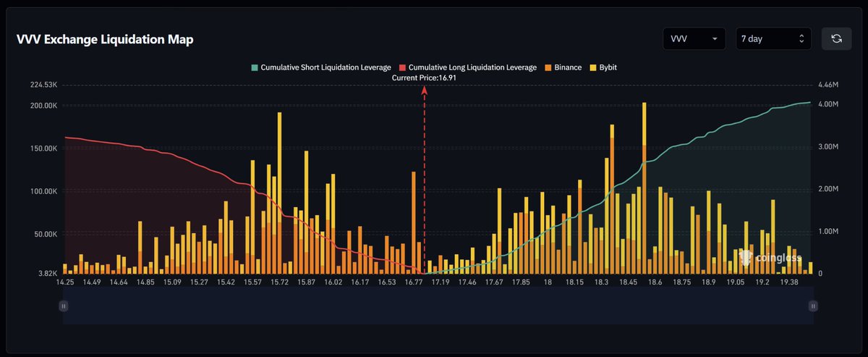Click the 4.00M right axis label

pyautogui.click(x=827, y=104)
